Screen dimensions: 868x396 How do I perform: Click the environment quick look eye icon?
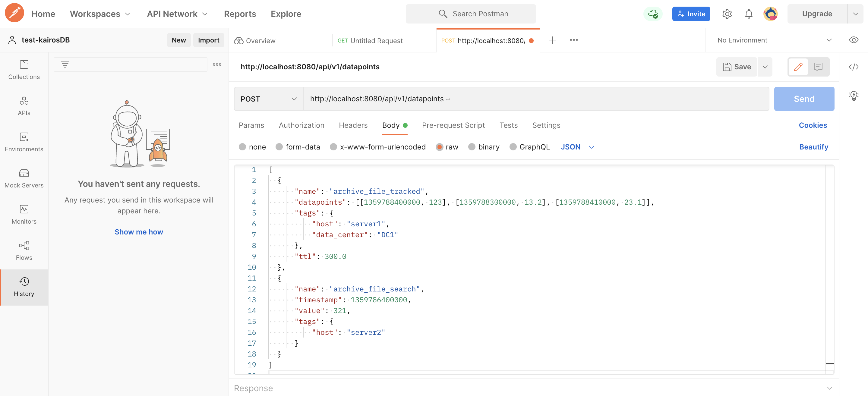(x=853, y=40)
